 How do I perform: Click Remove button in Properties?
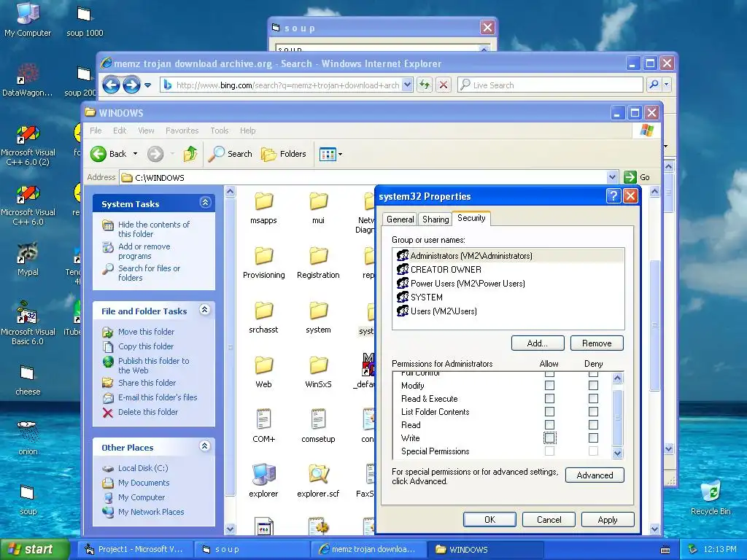(x=597, y=343)
